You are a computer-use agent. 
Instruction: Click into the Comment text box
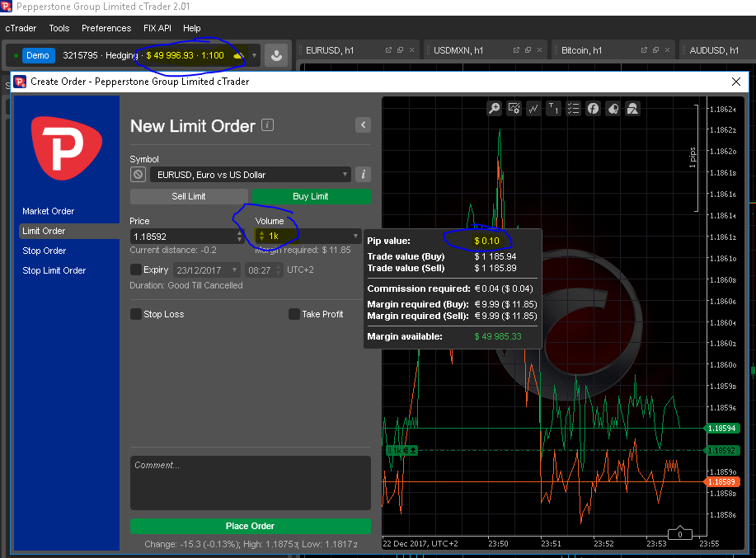(x=251, y=483)
